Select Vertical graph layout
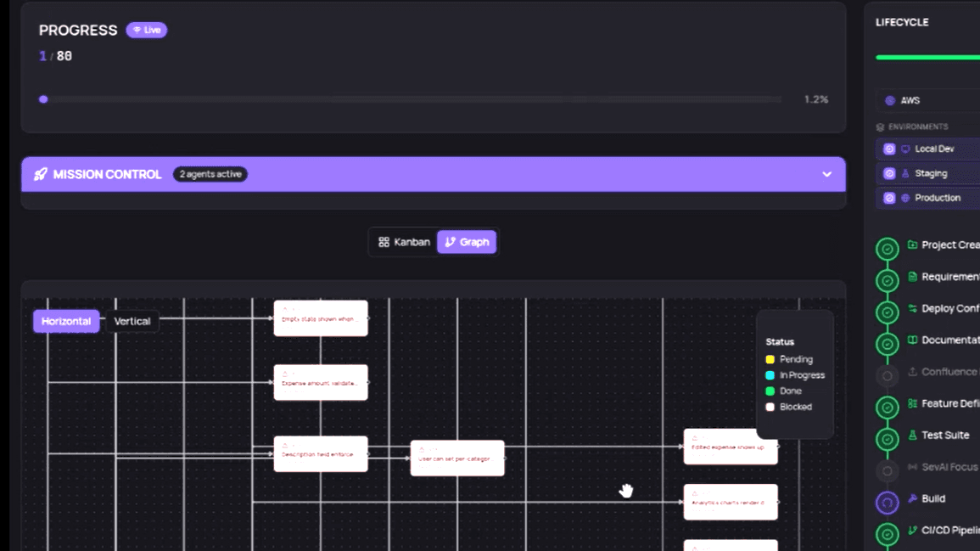Screen dimensions: 980x551 pyautogui.click(x=132, y=322)
